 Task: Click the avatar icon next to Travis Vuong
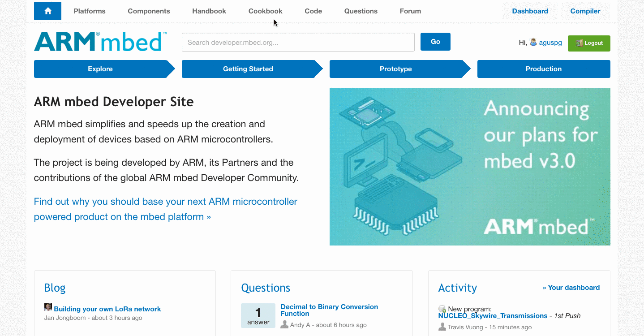pyautogui.click(x=442, y=327)
